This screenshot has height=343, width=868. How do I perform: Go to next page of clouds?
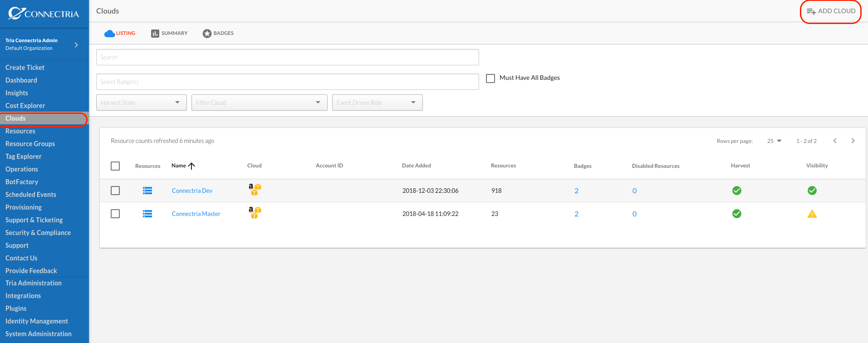click(853, 141)
